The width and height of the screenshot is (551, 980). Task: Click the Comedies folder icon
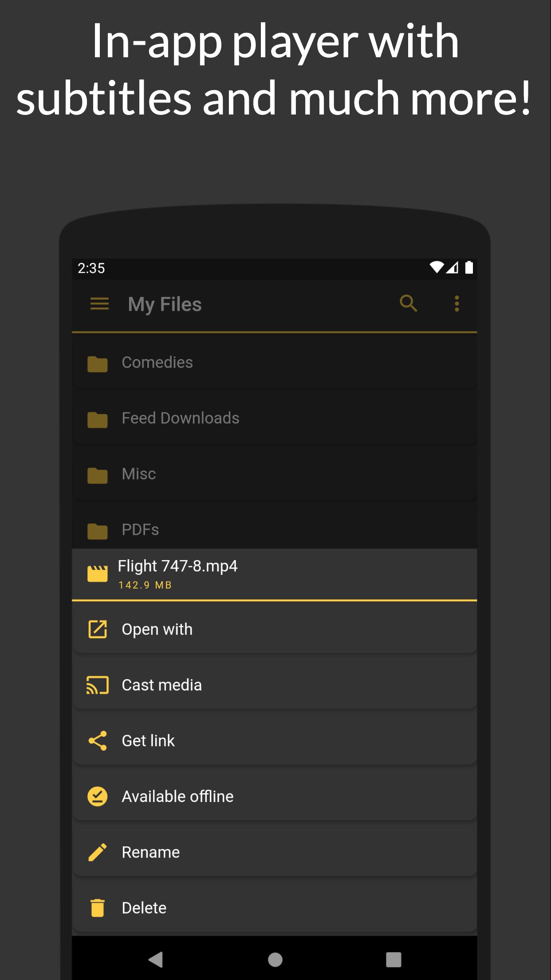(x=98, y=364)
